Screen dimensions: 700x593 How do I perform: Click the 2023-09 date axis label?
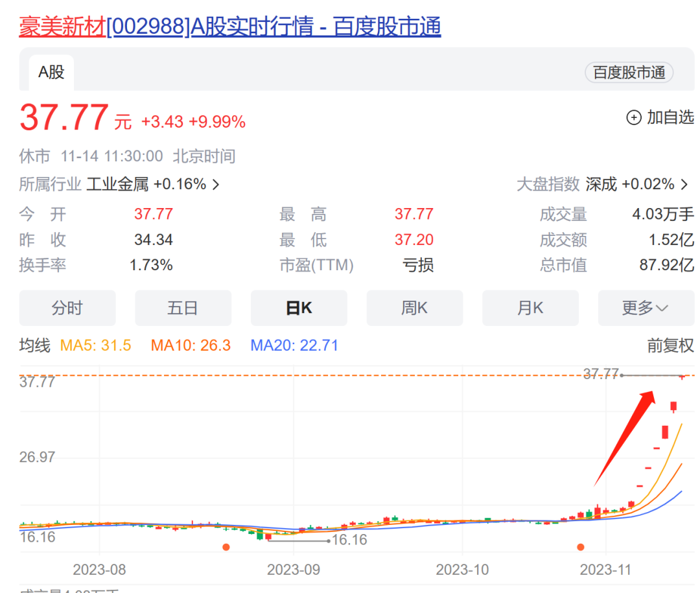(294, 570)
